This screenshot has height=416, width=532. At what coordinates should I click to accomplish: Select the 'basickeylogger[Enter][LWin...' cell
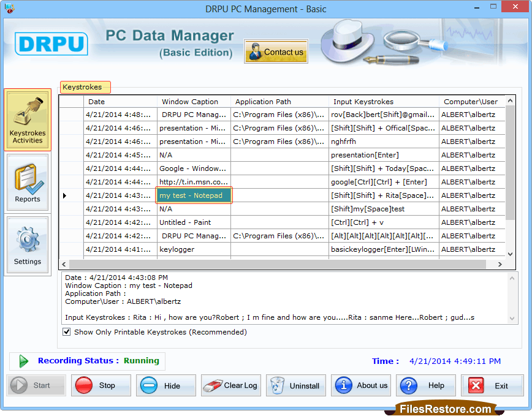(x=384, y=249)
